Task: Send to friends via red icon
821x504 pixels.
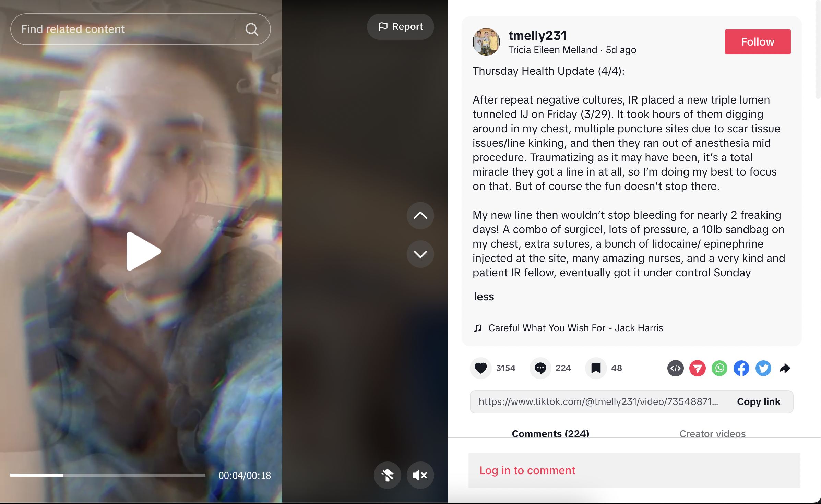Action: (x=698, y=369)
